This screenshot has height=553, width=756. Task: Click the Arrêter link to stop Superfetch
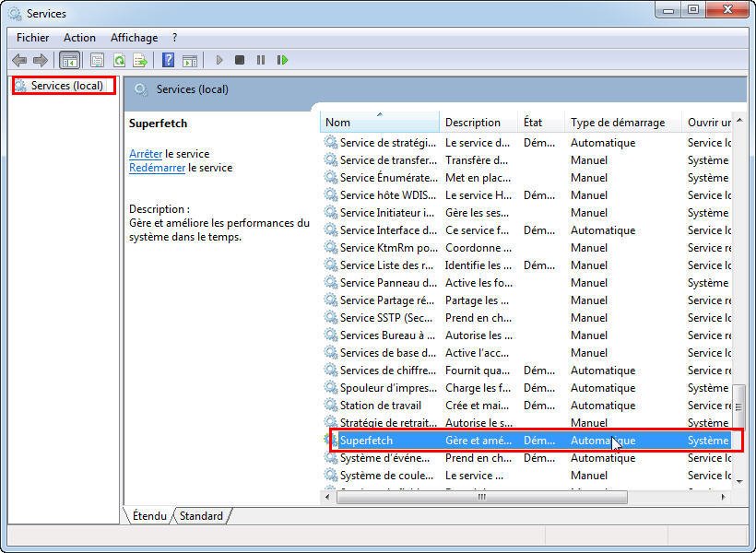click(x=146, y=154)
